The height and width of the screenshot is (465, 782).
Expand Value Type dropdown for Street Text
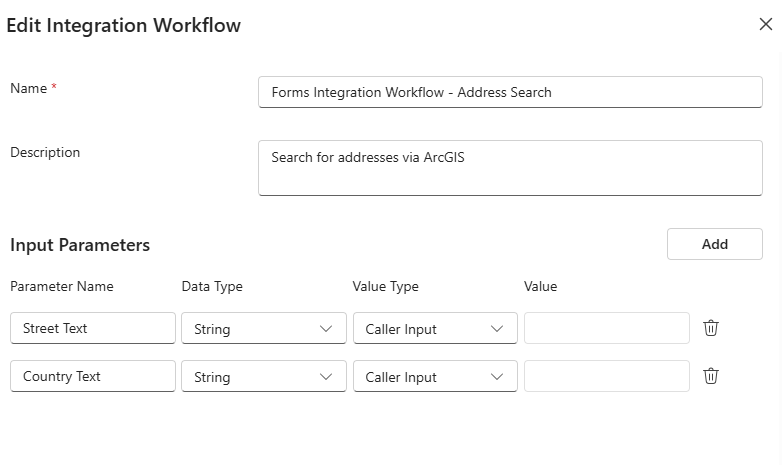(435, 329)
